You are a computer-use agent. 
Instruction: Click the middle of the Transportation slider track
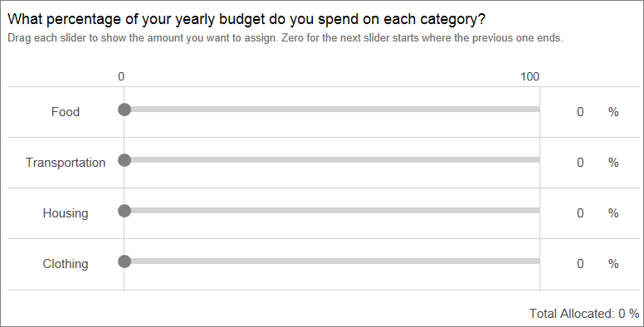click(332, 160)
